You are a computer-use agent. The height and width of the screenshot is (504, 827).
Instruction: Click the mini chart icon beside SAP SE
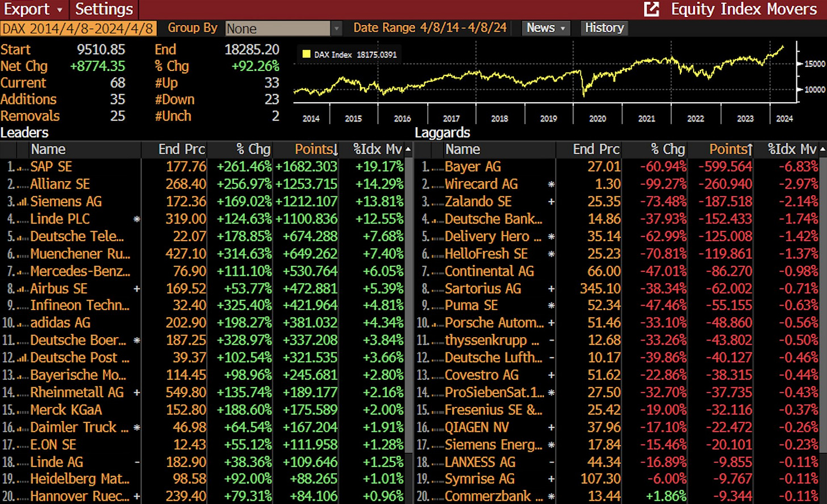pyautogui.click(x=22, y=168)
